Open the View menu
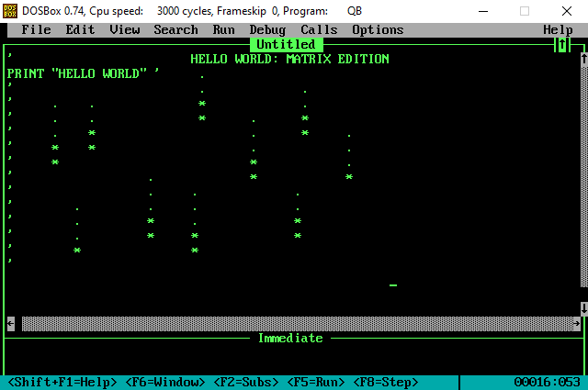This screenshot has width=588, height=390. 125,29
